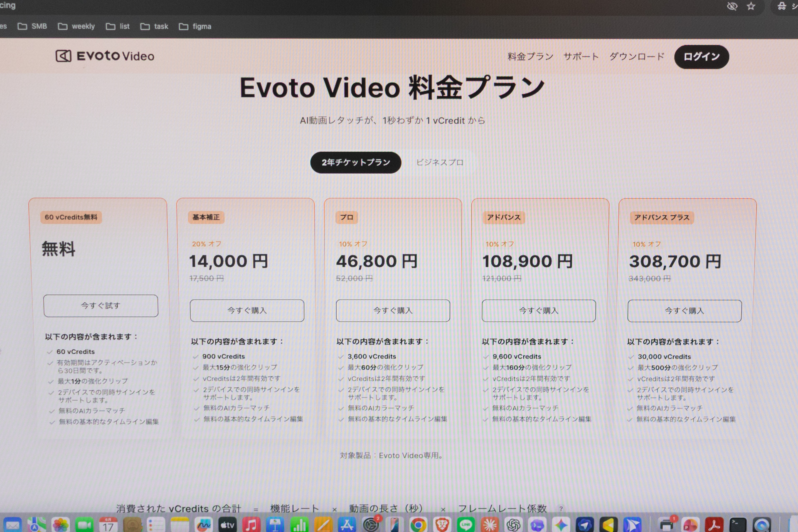Switch to the ビジネスプロ tab
Screen dimensions: 798x532
[440, 163]
